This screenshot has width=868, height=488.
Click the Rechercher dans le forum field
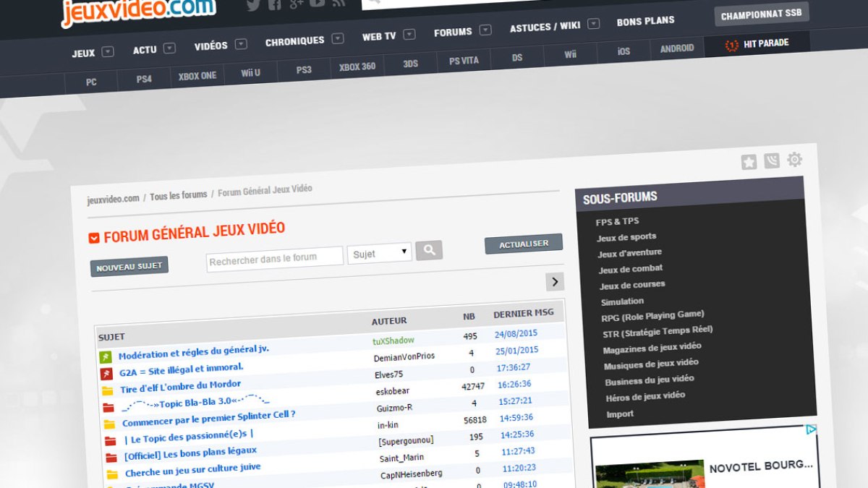[275, 258]
